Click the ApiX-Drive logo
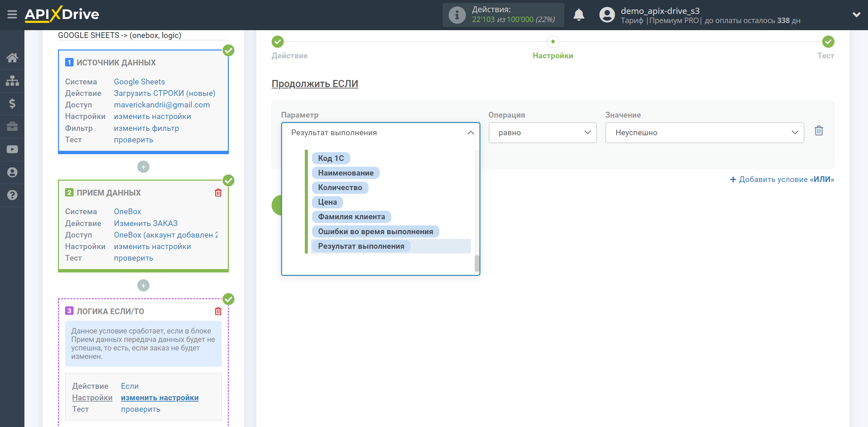 [62, 14]
